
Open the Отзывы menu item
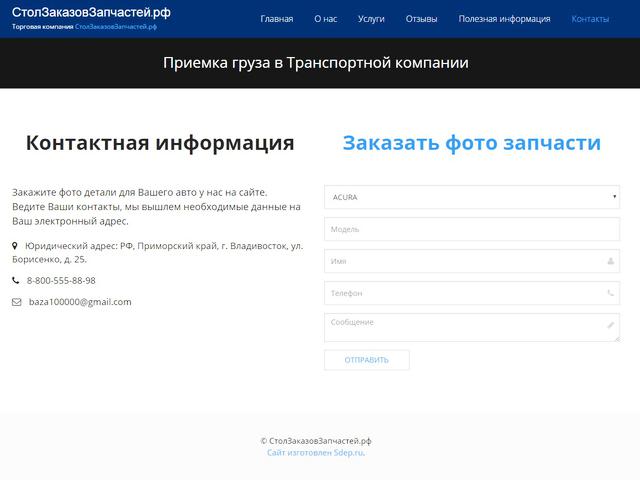pos(421,19)
